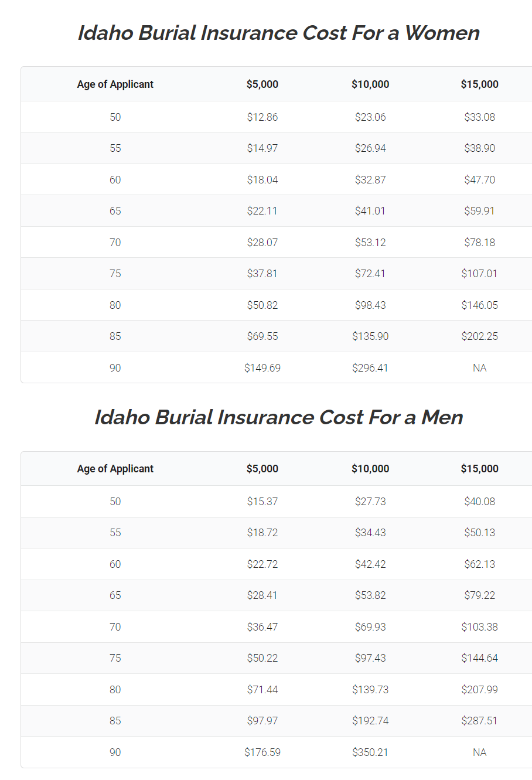The height and width of the screenshot is (780, 532).
Task: Select the $5,000 column header in the men's table
Action: point(262,469)
